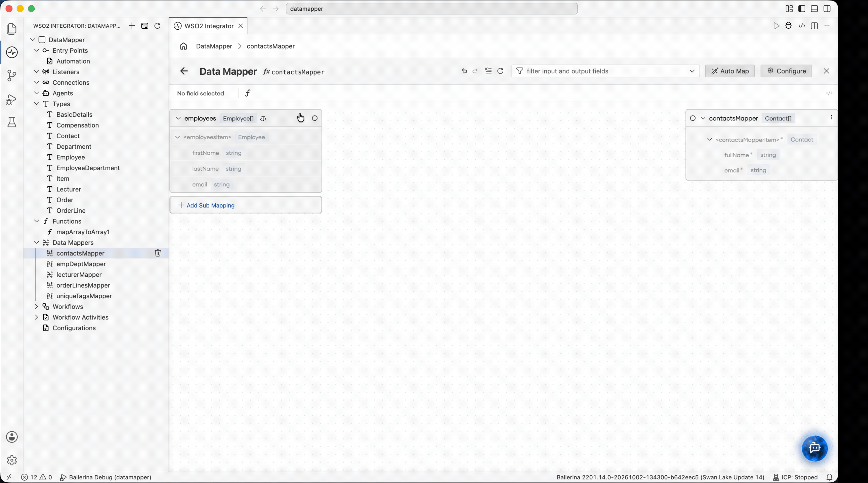
Task: Refresh the WSO2 Integrator sidebar panel
Action: (x=157, y=26)
